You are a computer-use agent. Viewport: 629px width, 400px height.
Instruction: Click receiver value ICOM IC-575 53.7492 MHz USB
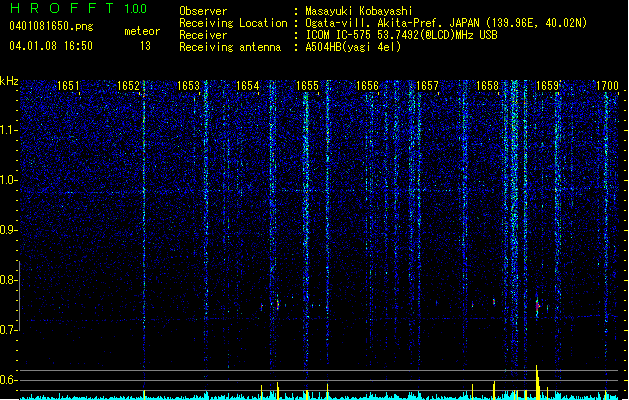401,35
